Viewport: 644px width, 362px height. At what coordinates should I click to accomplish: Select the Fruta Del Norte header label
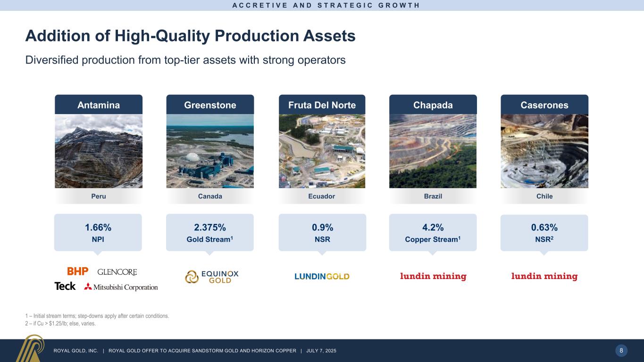click(322, 105)
